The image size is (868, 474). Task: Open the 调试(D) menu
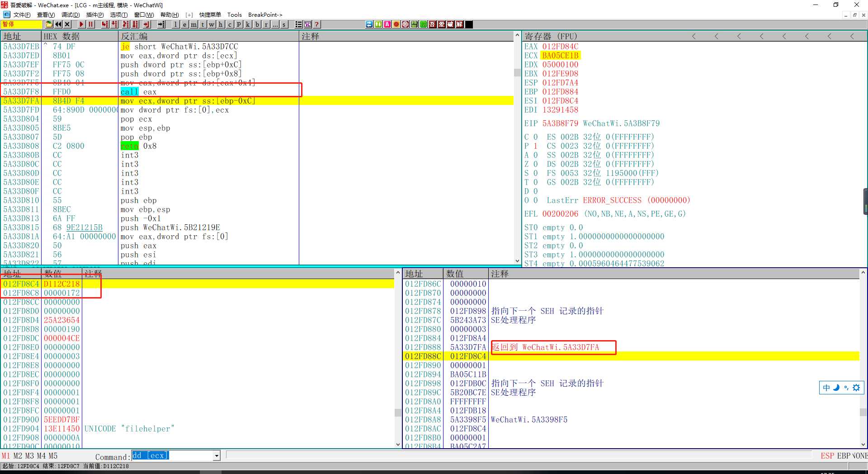pos(71,15)
